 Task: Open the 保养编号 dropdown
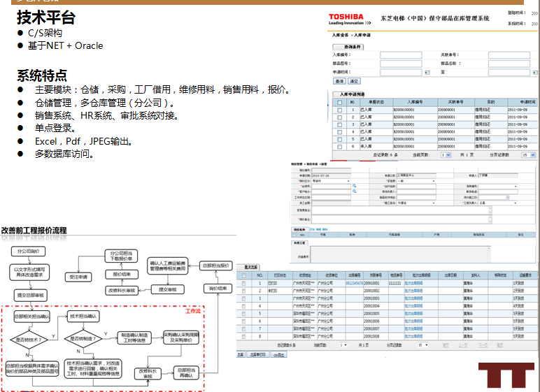(x=498, y=186)
